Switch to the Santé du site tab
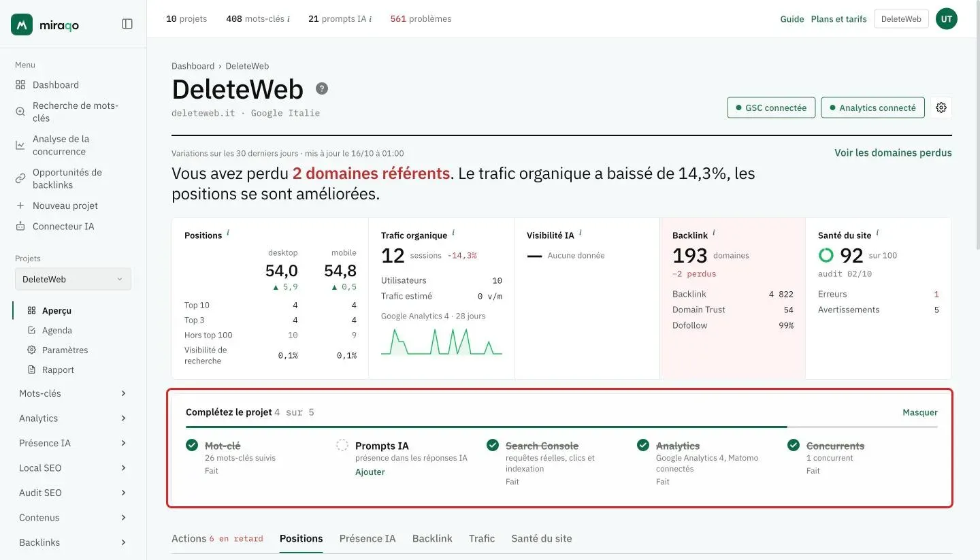The height and width of the screenshot is (560, 980). [x=542, y=538]
